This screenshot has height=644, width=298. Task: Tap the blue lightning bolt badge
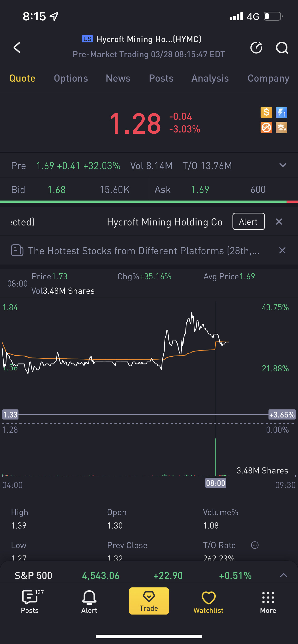281,113
